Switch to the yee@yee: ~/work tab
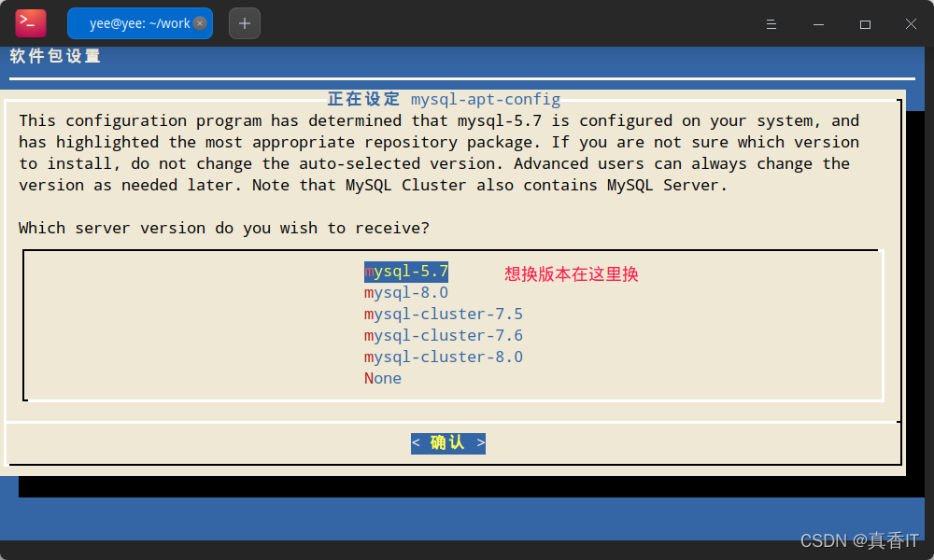Image resolution: width=934 pixels, height=560 pixels. point(140,23)
